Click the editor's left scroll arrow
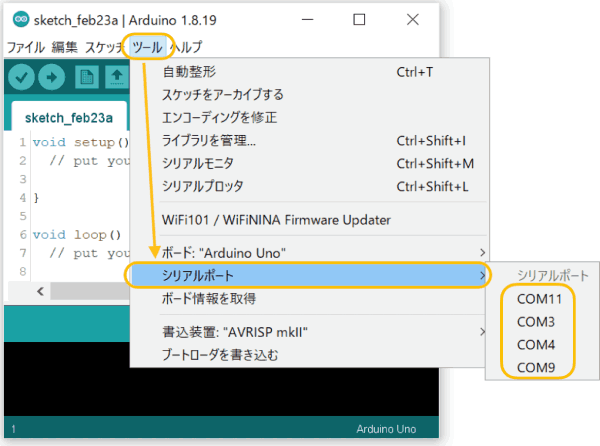This screenshot has height=446, width=600. 41,291
